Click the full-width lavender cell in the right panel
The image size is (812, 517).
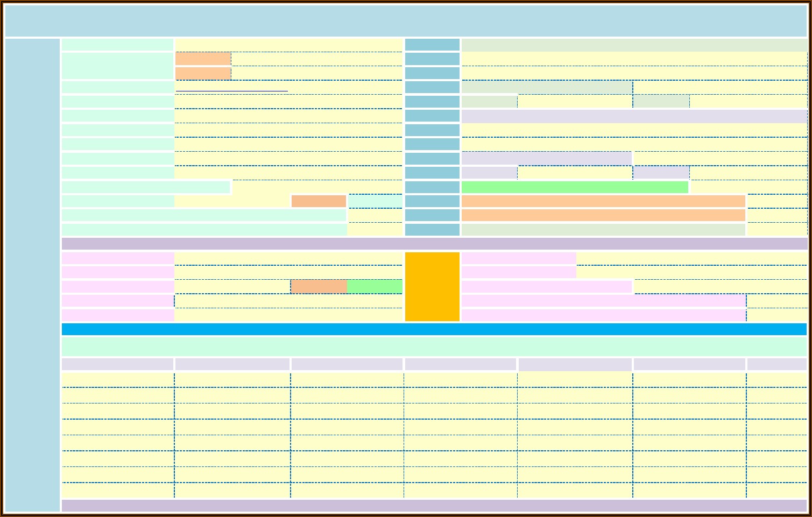coord(634,116)
